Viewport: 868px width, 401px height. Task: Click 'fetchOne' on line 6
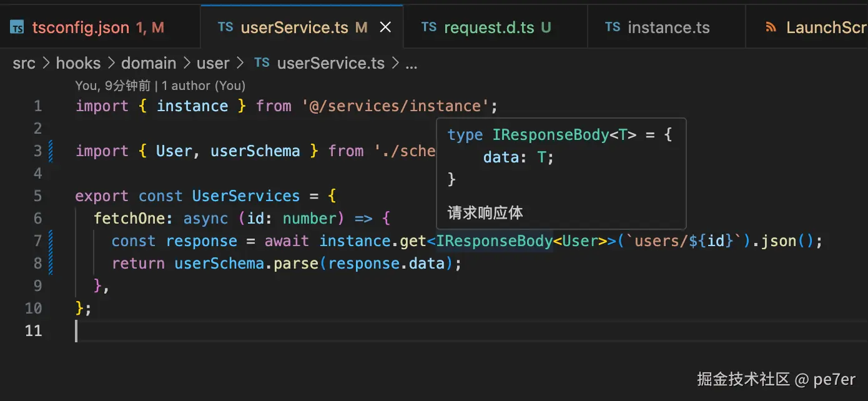(x=129, y=219)
